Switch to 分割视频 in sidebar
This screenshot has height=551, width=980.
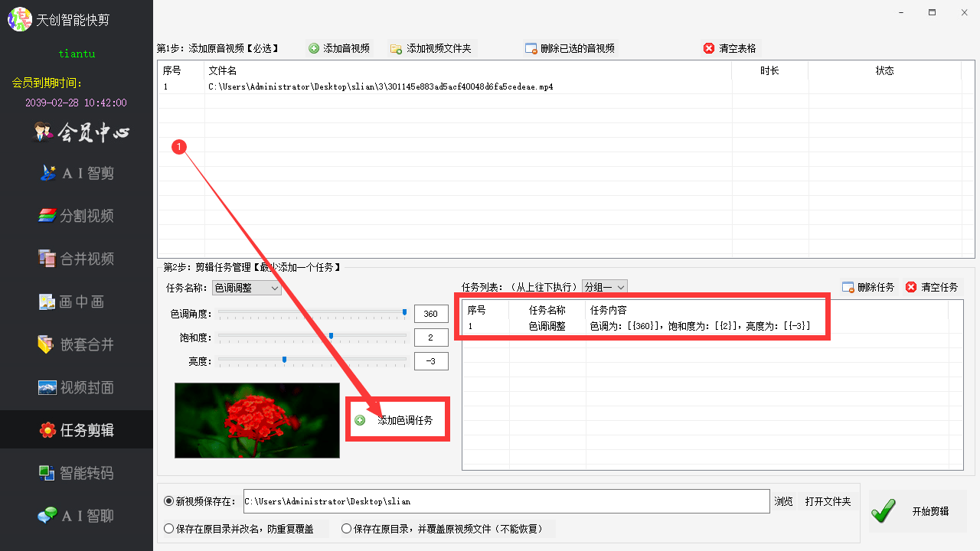pos(77,216)
